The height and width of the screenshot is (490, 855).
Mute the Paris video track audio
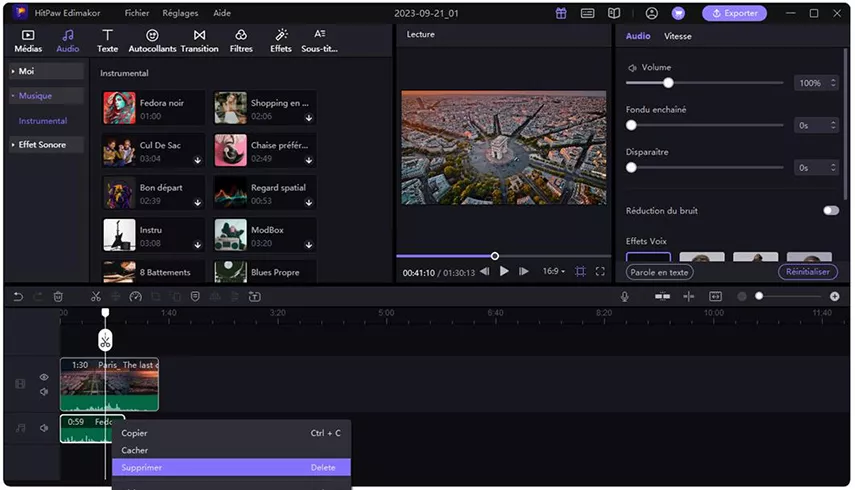(44, 391)
